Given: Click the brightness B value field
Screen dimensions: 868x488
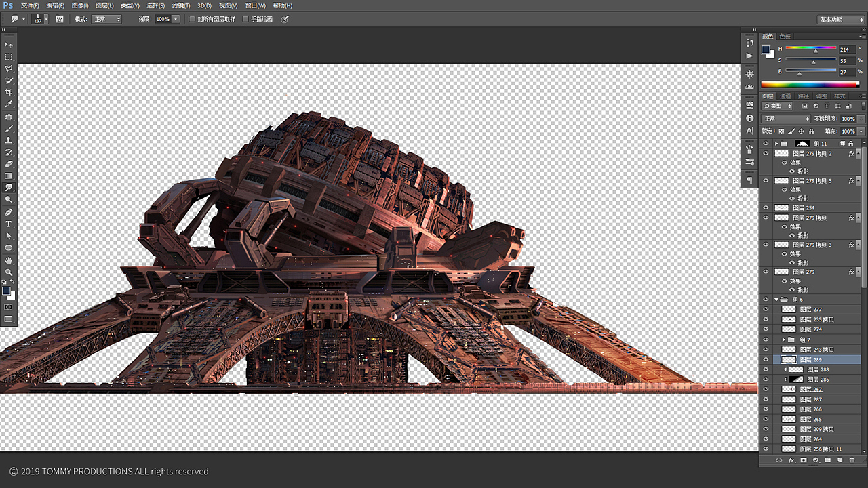Looking at the screenshot, I should pyautogui.click(x=848, y=72).
